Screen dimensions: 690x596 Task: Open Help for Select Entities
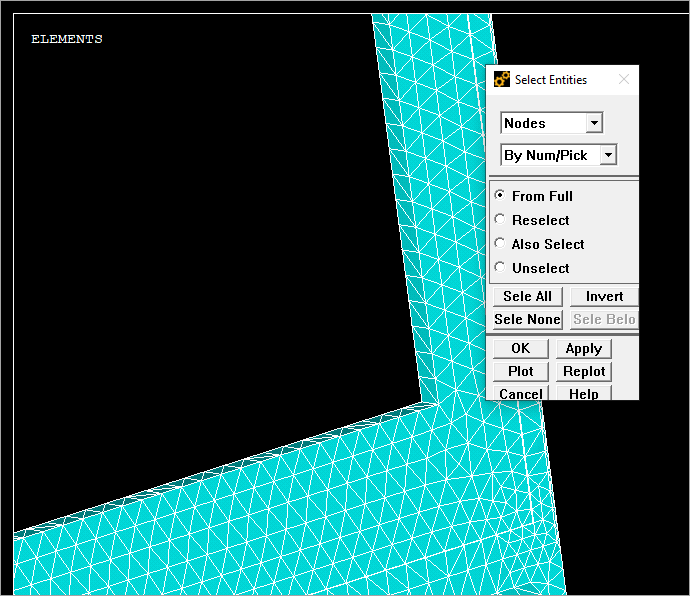pos(584,393)
